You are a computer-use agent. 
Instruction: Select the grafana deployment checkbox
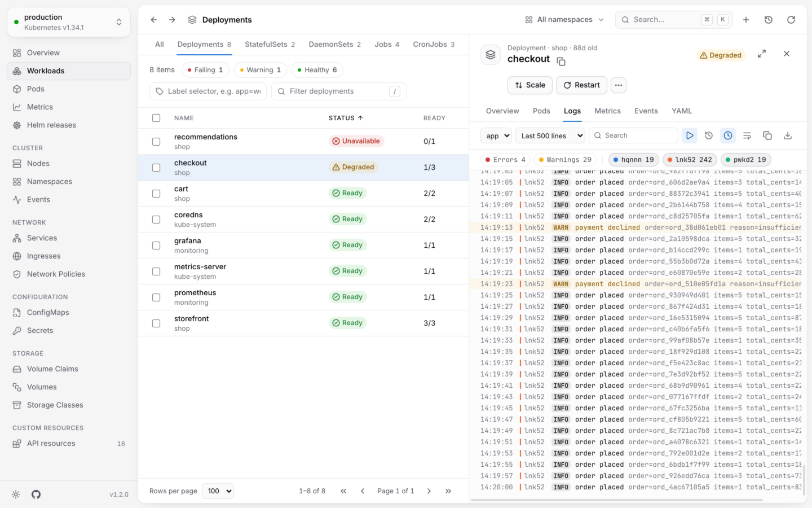click(156, 246)
